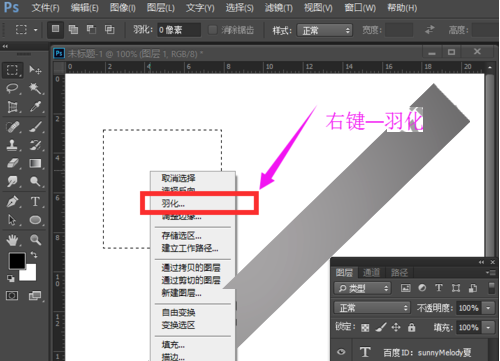Toggle lock transparent pixels
The height and width of the screenshot is (361, 500).
coord(365,328)
